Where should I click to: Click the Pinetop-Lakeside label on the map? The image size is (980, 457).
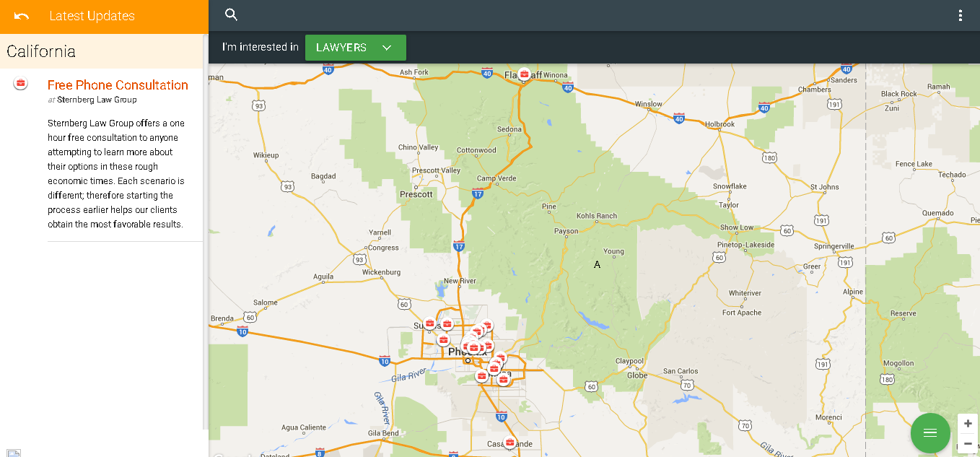pyautogui.click(x=745, y=245)
